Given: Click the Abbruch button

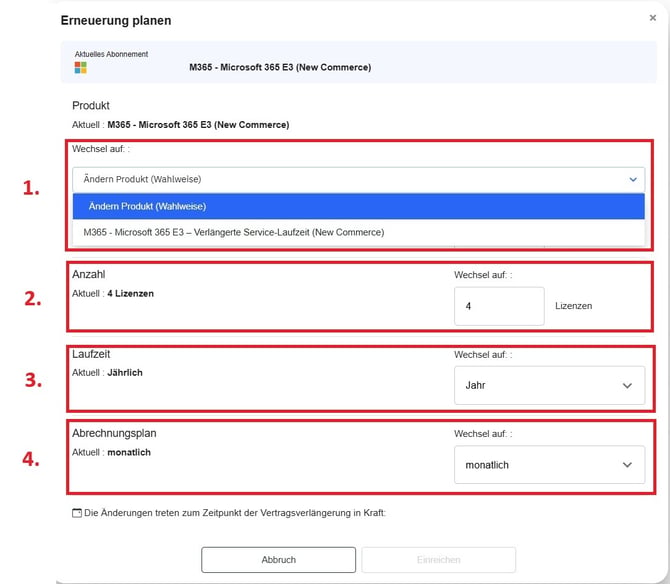Looking at the screenshot, I should [279, 560].
